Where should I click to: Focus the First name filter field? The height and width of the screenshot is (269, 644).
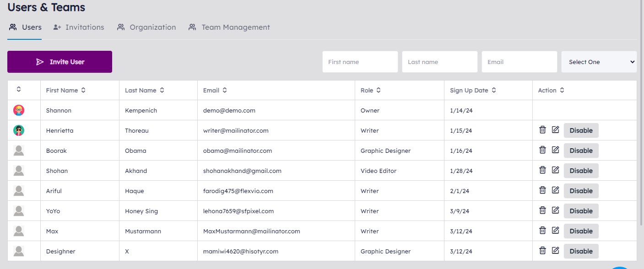360,62
